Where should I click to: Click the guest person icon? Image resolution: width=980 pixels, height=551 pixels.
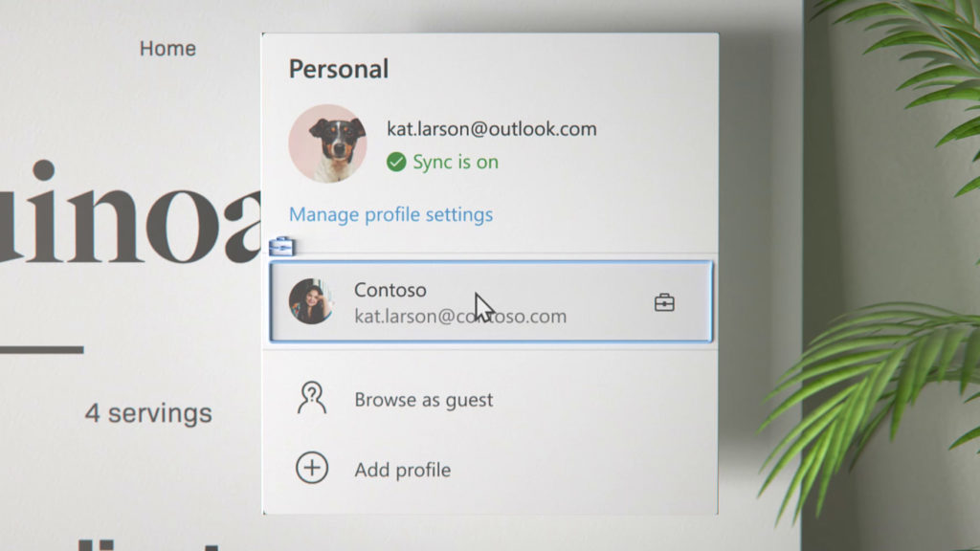311,398
